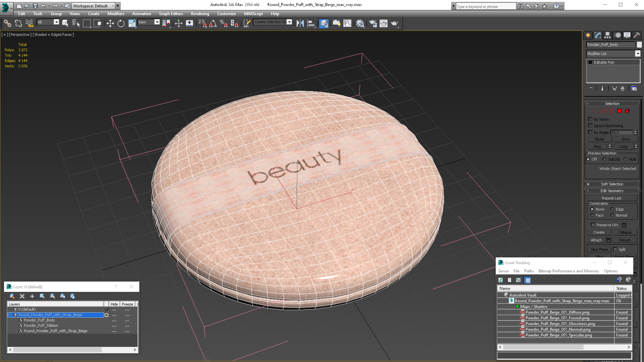
Task: Enable Ignore Backfacing checkbox
Action: 590,125
